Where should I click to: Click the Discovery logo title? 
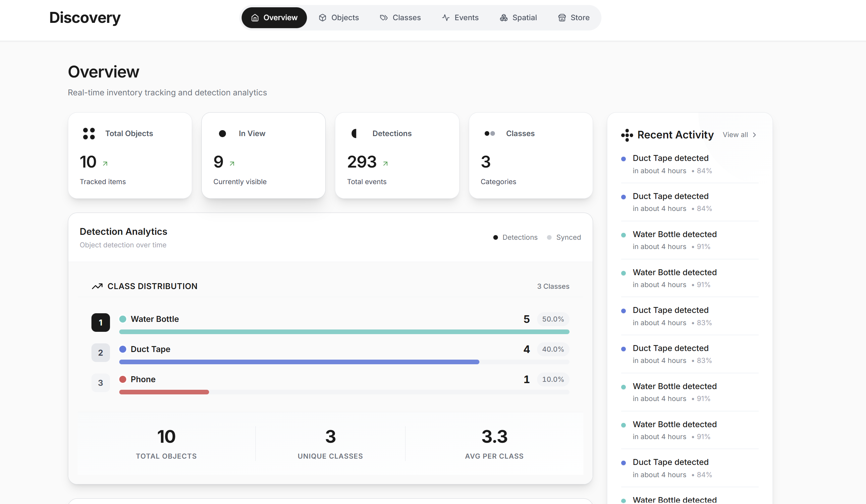click(84, 18)
